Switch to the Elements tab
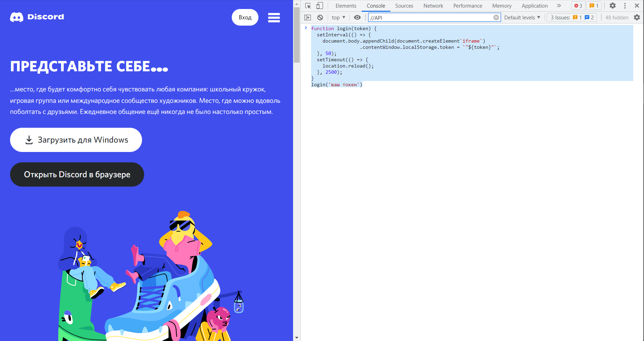This screenshot has width=644, height=341. pos(346,6)
